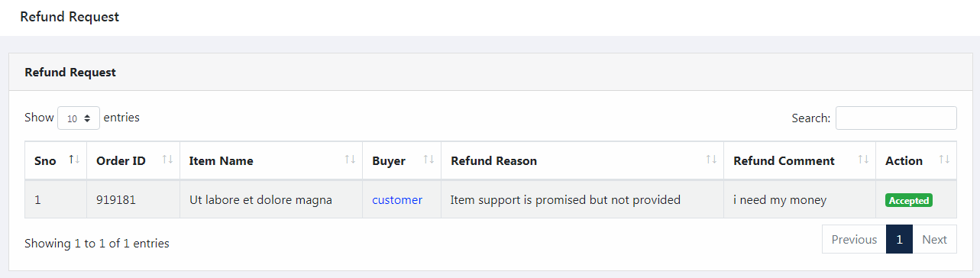Click refund reason 'Item support is promised' cell
Viewport: 980px width, 278px height.
coord(582,200)
